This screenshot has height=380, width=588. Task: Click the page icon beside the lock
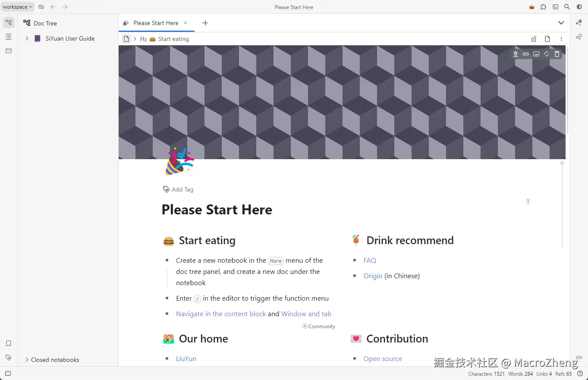547,39
